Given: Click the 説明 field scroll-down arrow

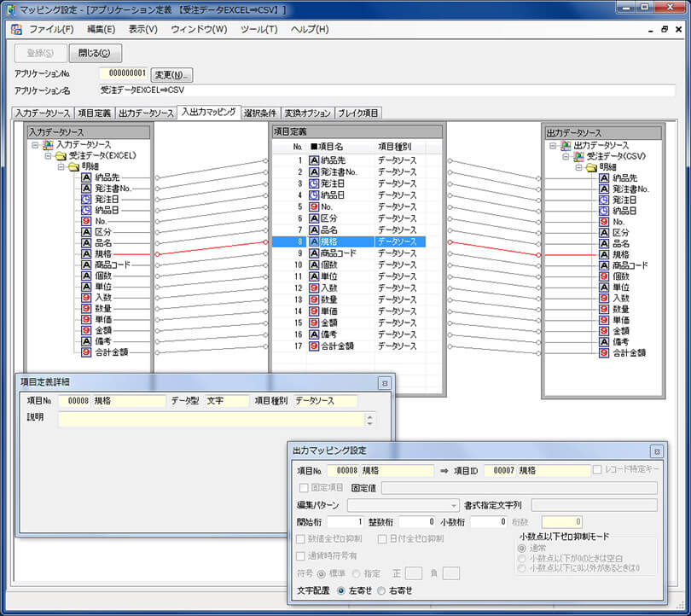Looking at the screenshot, I should click(369, 423).
